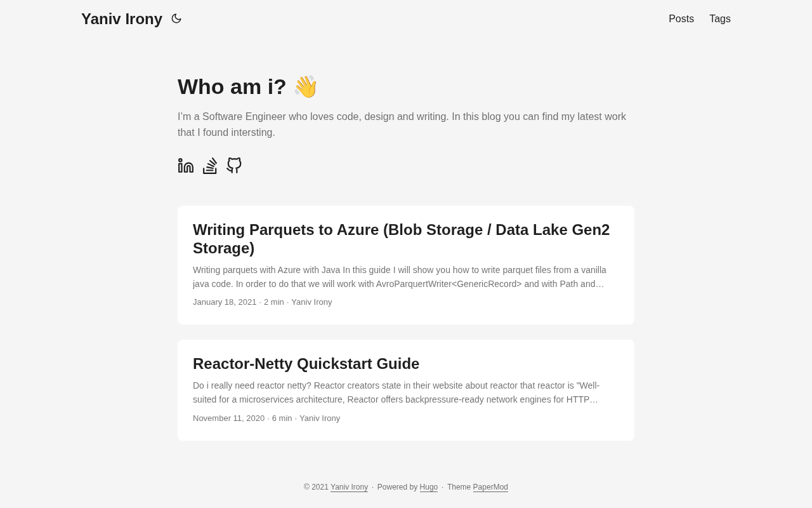Go to the Posts page
Viewport: 812px width, 508px height.
point(681,19)
